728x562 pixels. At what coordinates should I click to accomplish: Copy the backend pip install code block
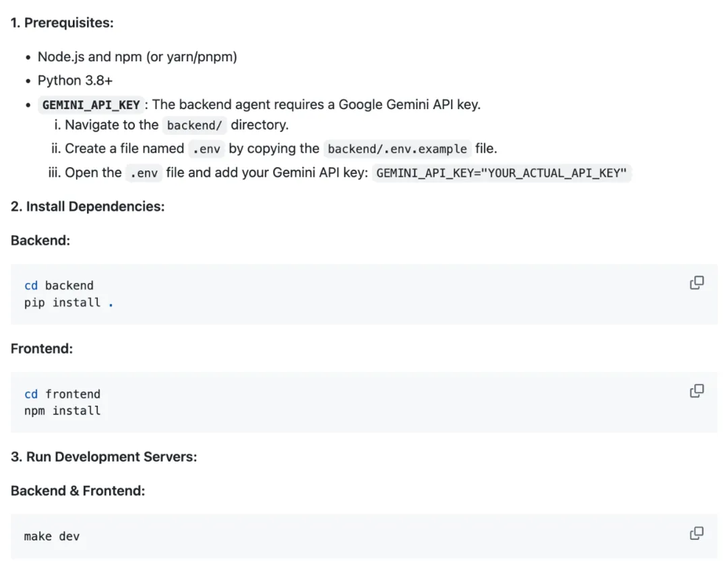(x=697, y=283)
